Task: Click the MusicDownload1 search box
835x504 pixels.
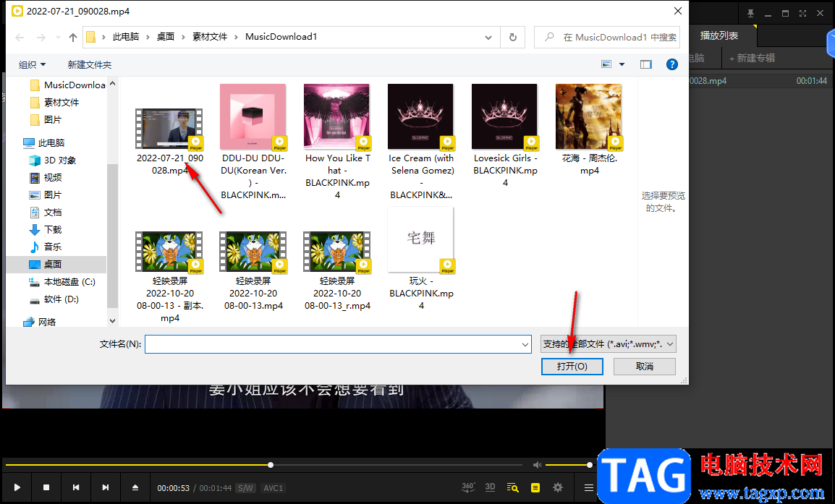Action: [607, 38]
